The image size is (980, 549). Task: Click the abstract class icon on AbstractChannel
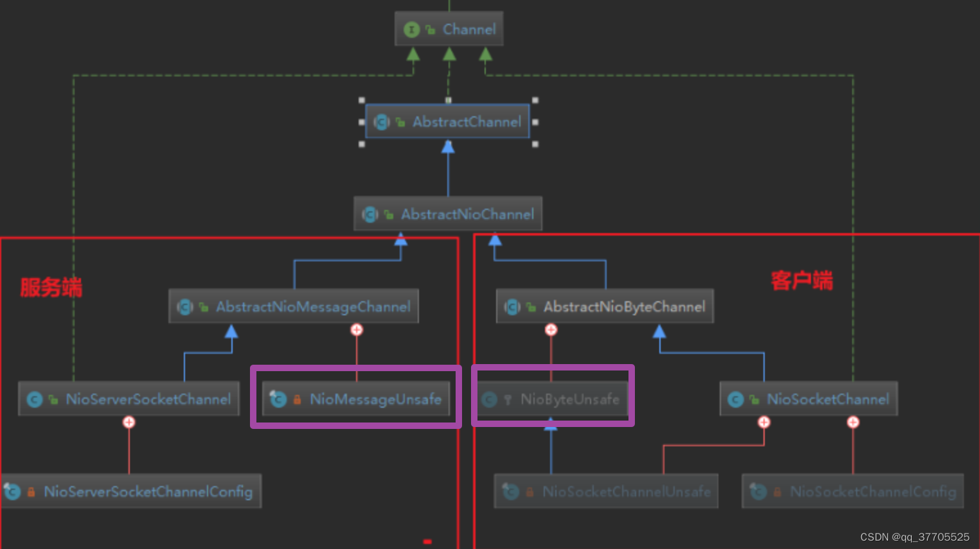pyautogui.click(x=382, y=122)
